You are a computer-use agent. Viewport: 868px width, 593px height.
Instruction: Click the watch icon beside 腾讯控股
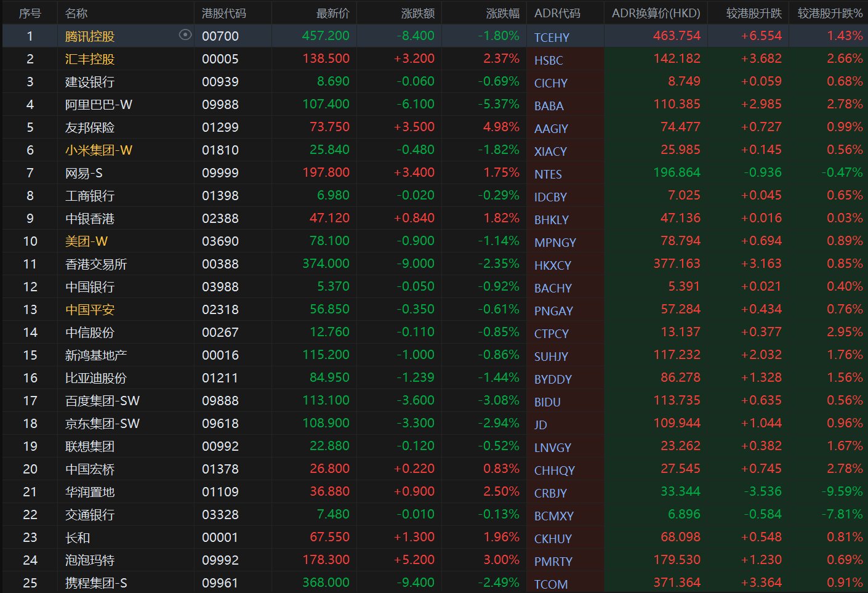(x=185, y=35)
